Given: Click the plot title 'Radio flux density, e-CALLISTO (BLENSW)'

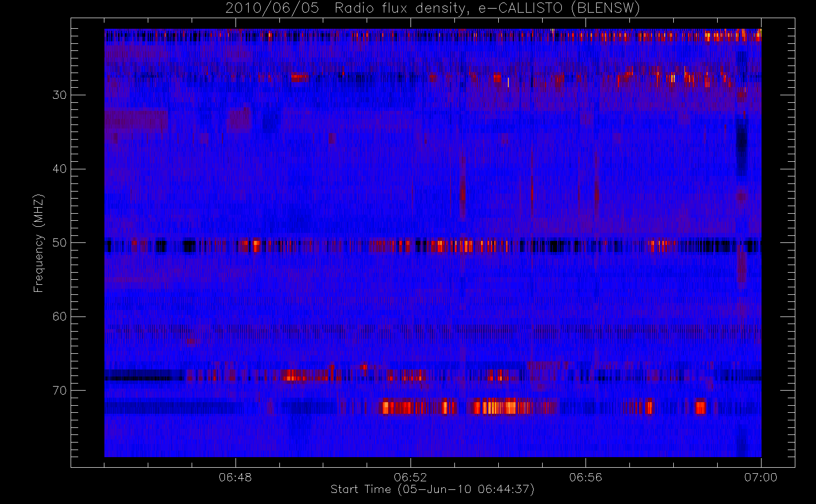Looking at the screenshot, I should click(x=487, y=9).
